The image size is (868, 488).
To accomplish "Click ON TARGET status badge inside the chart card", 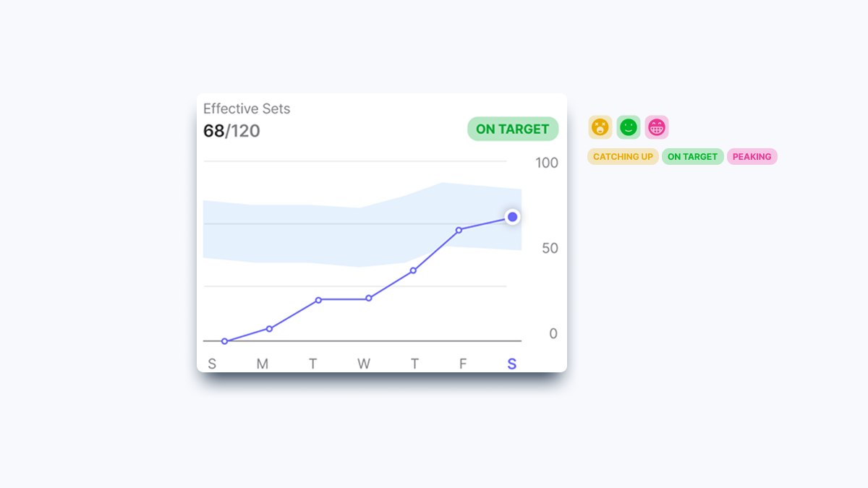I will click(513, 129).
